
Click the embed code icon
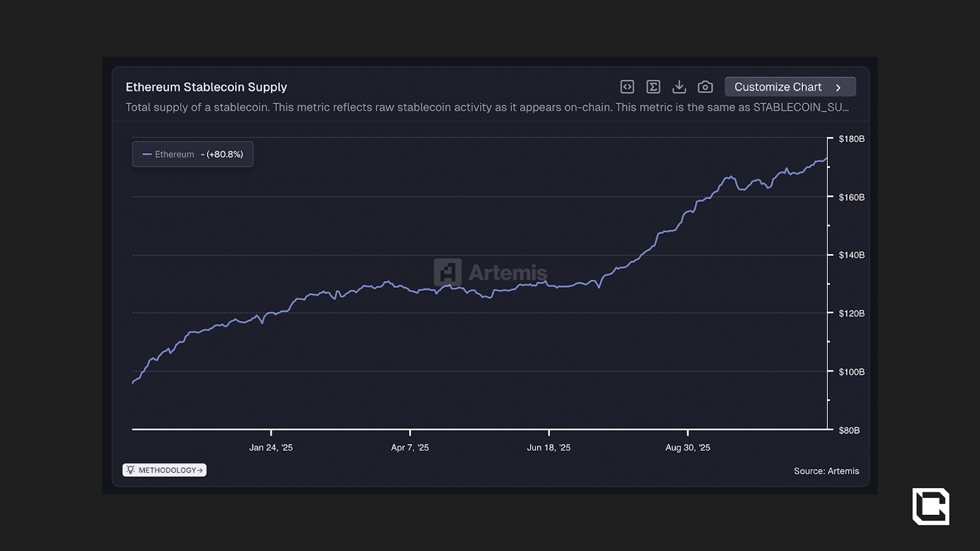tap(627, 87)
